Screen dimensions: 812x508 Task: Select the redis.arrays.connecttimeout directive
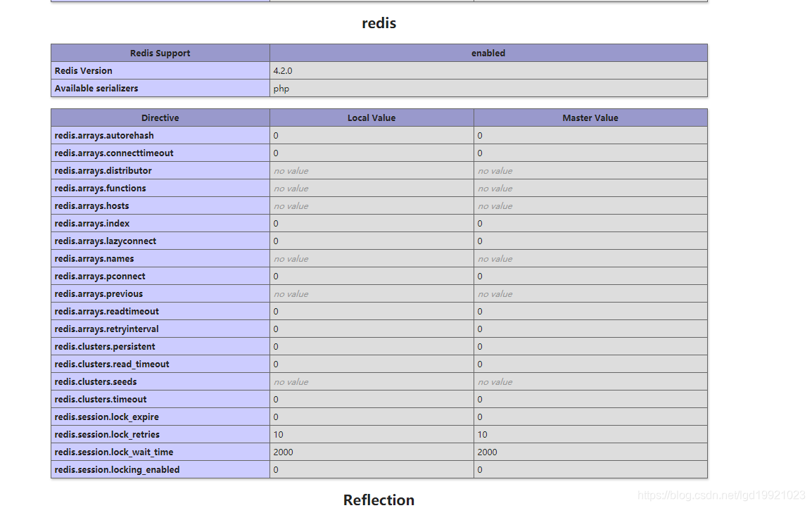coord(113,153)
